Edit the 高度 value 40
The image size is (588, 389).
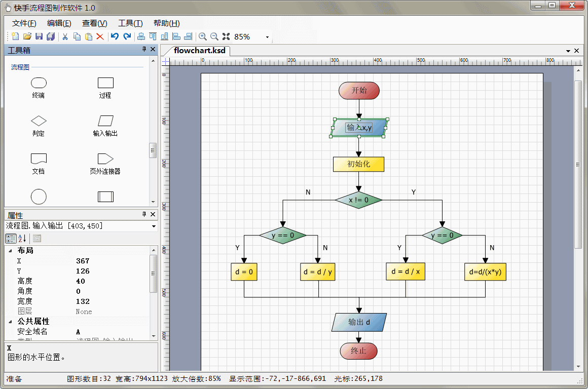pos(112,281)
